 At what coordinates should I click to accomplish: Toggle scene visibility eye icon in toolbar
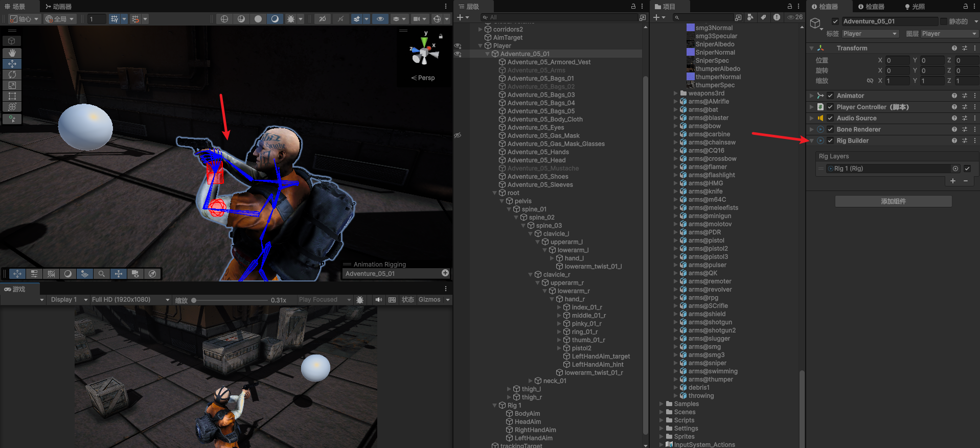coord(380,19)
